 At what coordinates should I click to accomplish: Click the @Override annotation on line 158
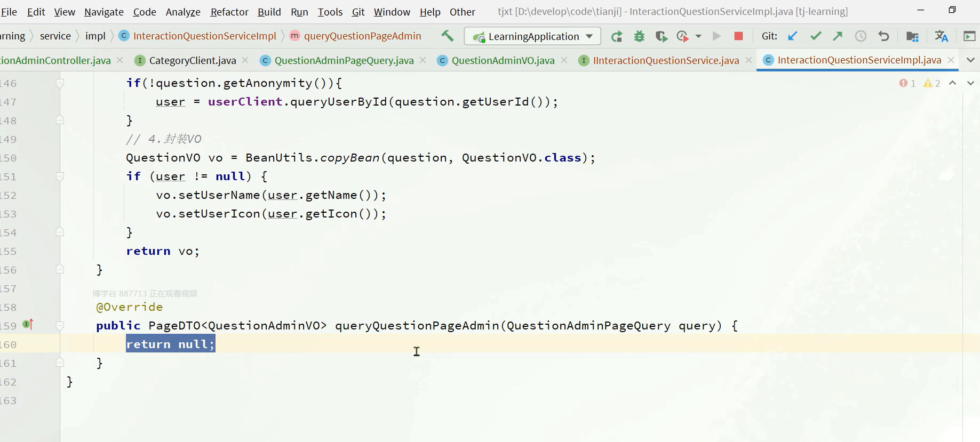pos(130,307)
